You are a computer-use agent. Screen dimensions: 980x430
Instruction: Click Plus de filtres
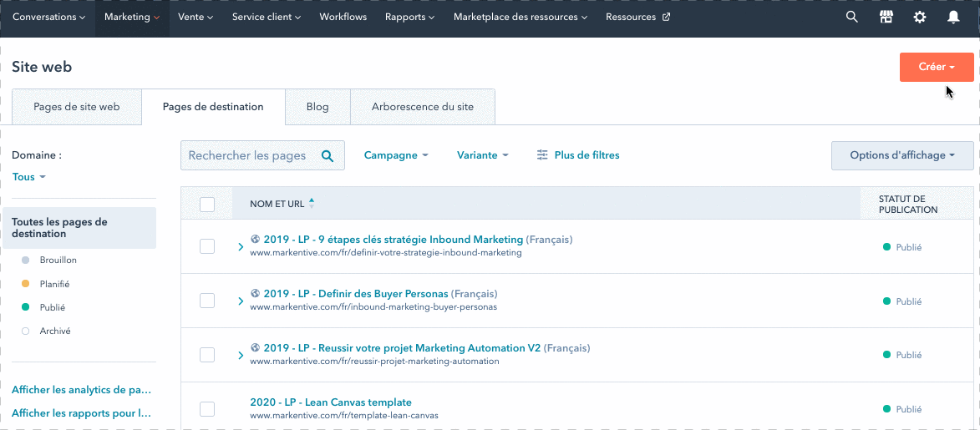[x=586, y=155]
